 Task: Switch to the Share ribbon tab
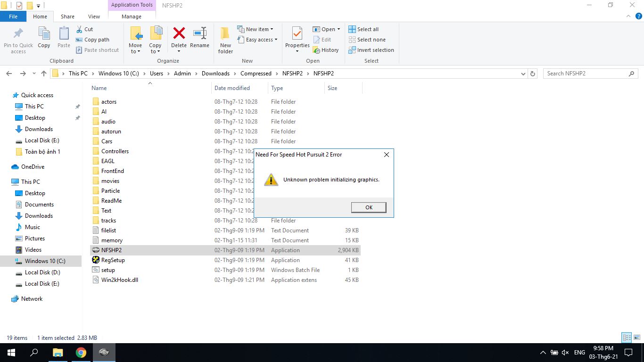(x=67, y=16)
